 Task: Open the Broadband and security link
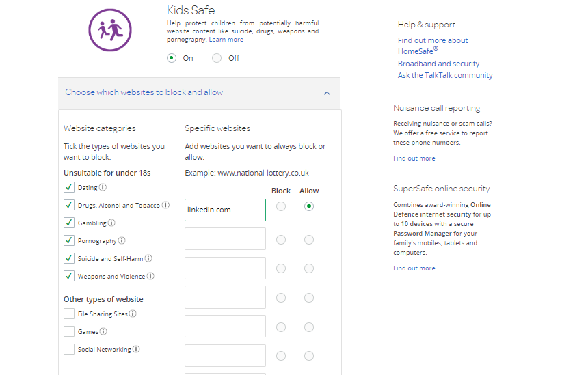(438, 64)
